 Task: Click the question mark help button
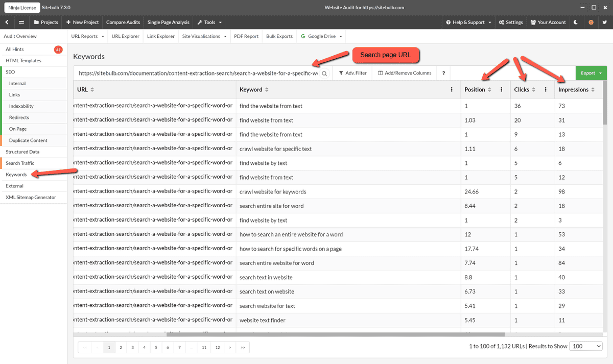point(443,73)
